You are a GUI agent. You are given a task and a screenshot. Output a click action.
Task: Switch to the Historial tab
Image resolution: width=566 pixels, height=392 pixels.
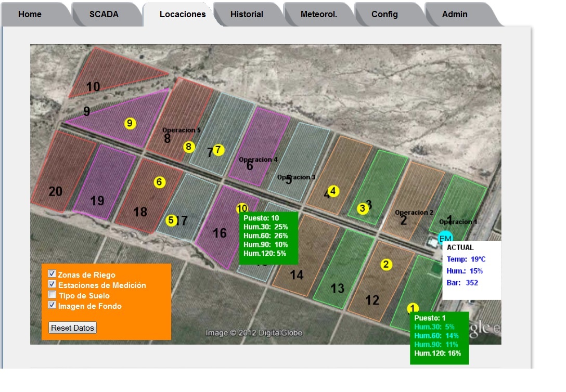(247, 15)
